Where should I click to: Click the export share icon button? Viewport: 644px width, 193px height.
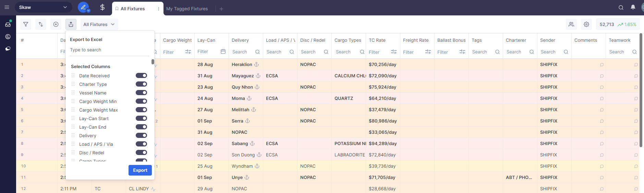(71, 24)
